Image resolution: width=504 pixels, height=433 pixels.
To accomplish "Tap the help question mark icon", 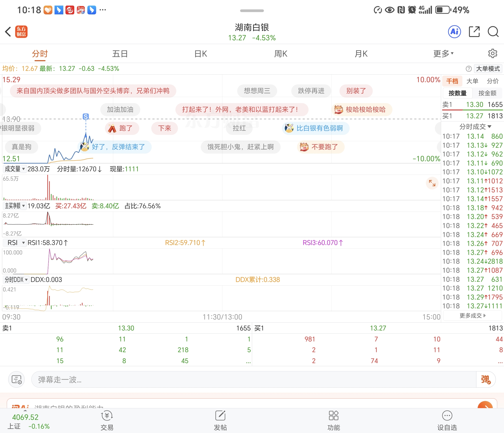I will click(x=469, y=69).
